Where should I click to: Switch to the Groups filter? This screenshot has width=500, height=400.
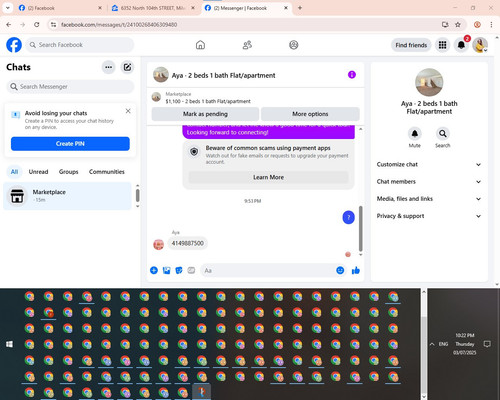69,172
